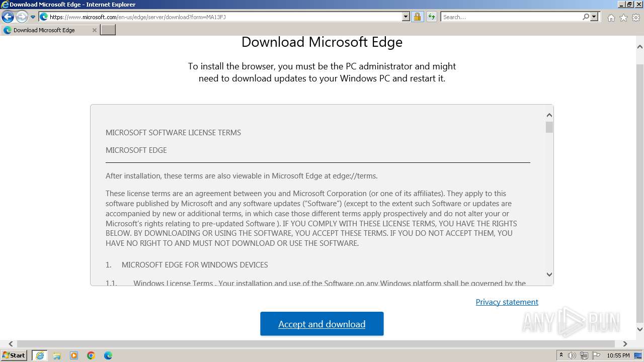Click inside the Search box

click(511, 17)
